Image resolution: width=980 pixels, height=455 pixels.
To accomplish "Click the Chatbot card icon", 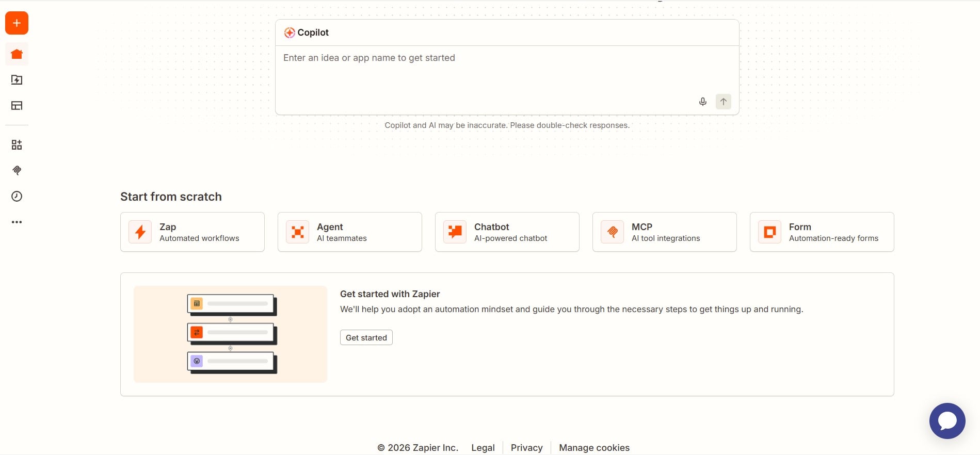I will 455,232.
